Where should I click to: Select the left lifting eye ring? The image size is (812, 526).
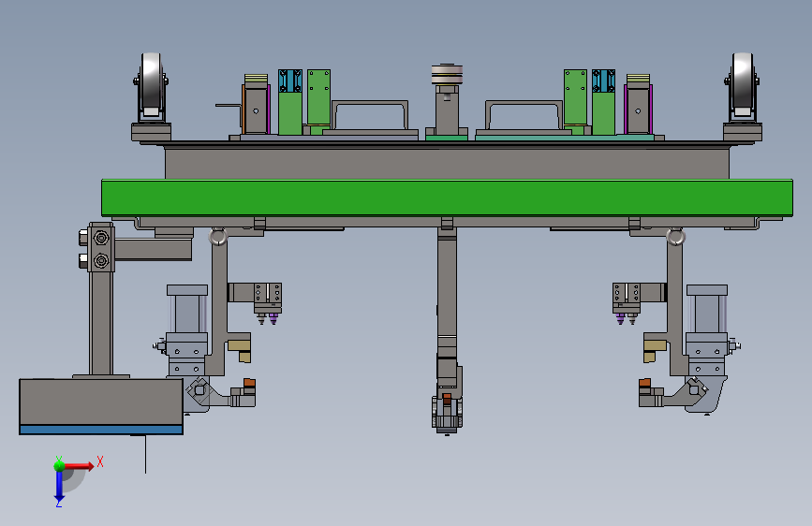point(218,237)
